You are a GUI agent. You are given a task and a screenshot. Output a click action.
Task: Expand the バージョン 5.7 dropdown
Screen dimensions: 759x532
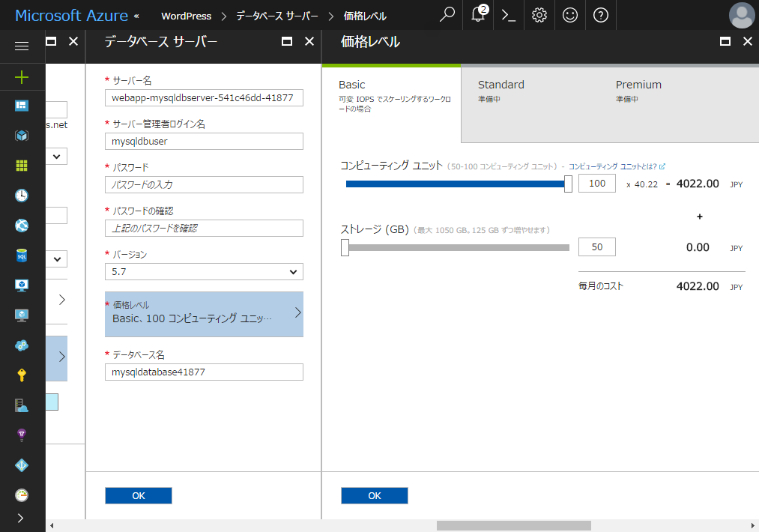coord(204,271)
